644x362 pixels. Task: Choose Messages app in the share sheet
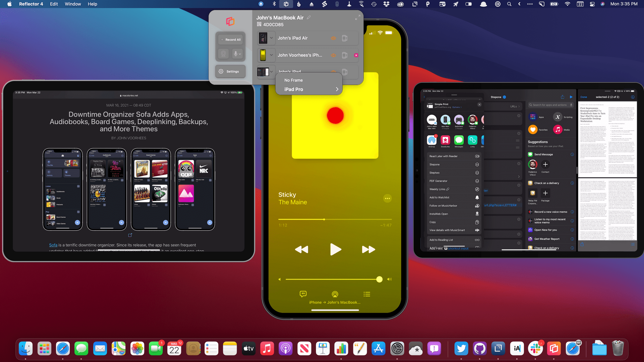click(459, 140)
